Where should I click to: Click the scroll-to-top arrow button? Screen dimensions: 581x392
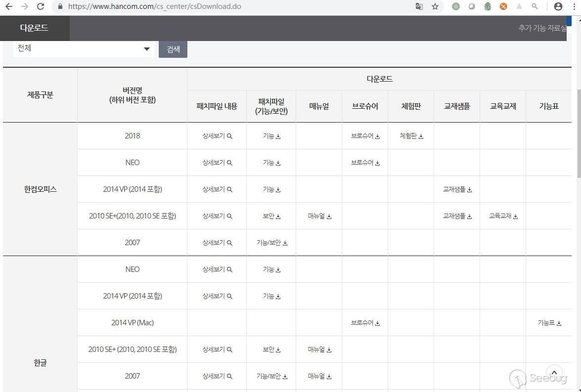[x=554, y=373]
